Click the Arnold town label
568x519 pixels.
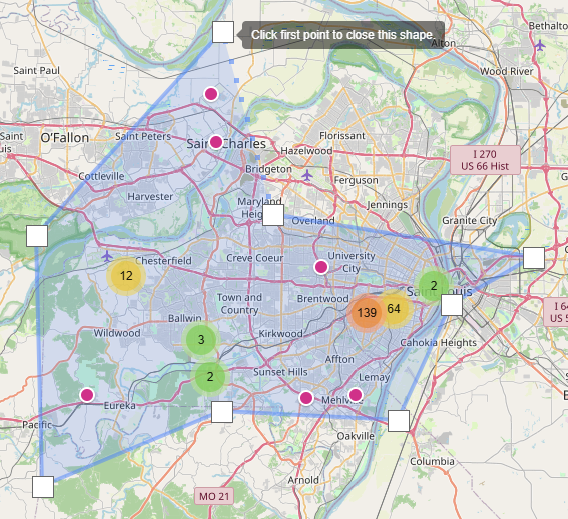click(303, 480)
